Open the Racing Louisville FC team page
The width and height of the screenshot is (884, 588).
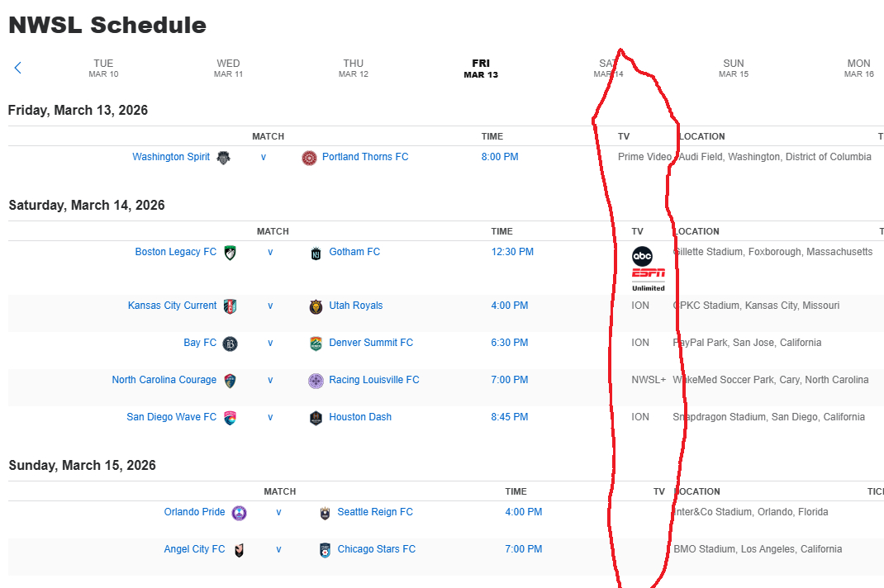point(373,380)
